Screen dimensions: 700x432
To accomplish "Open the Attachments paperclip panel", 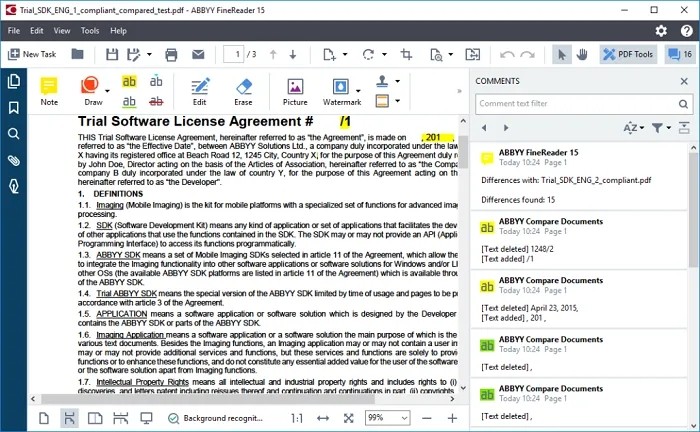I will pyautogui.click(x=13, y=160).
